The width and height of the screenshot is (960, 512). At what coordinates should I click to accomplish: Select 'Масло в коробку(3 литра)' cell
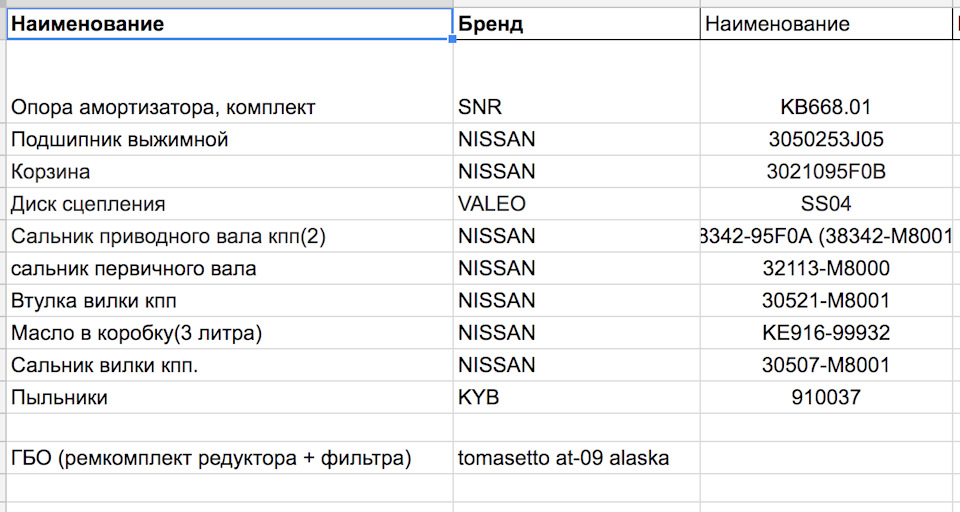230,333
